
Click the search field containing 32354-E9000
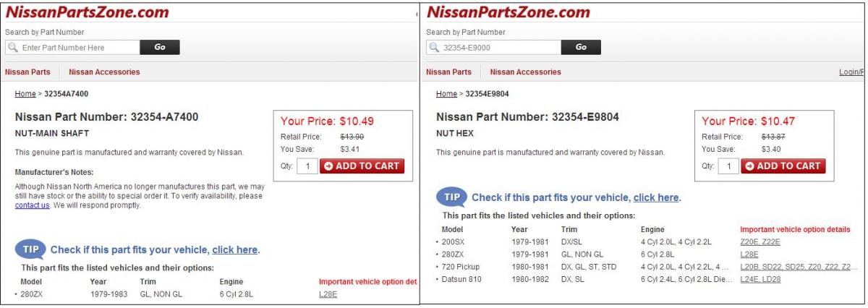pos(493,48)
